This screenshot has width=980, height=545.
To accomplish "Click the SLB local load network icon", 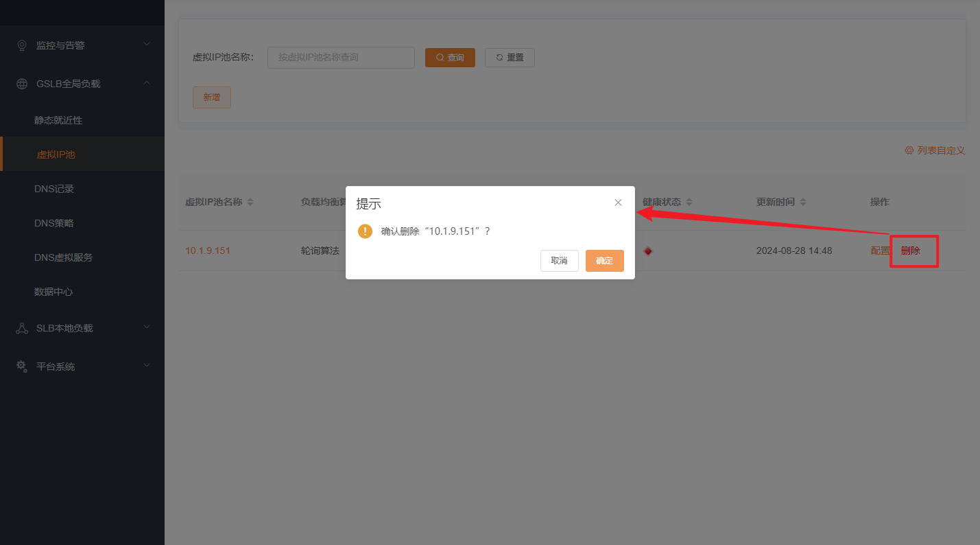I will [22, 328].
